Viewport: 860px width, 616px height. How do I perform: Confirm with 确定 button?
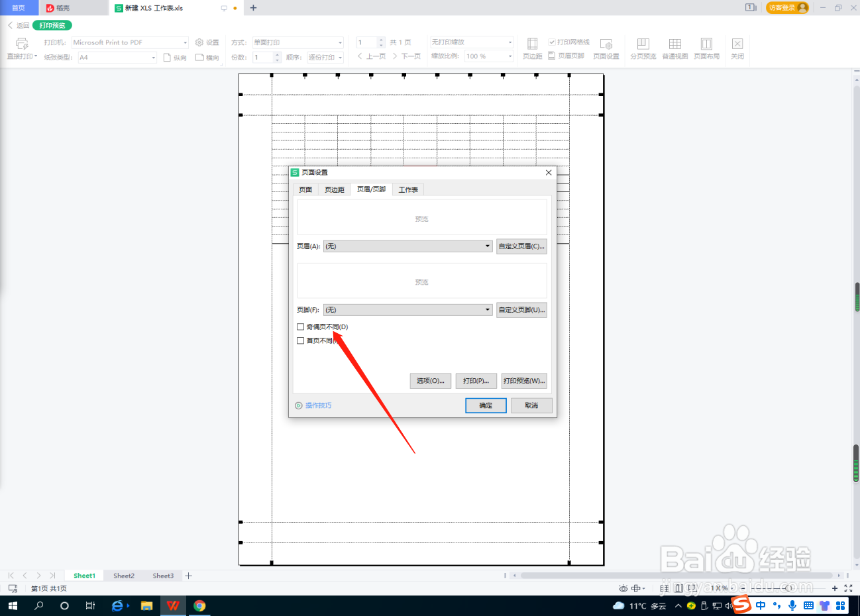tap(486, 405)
